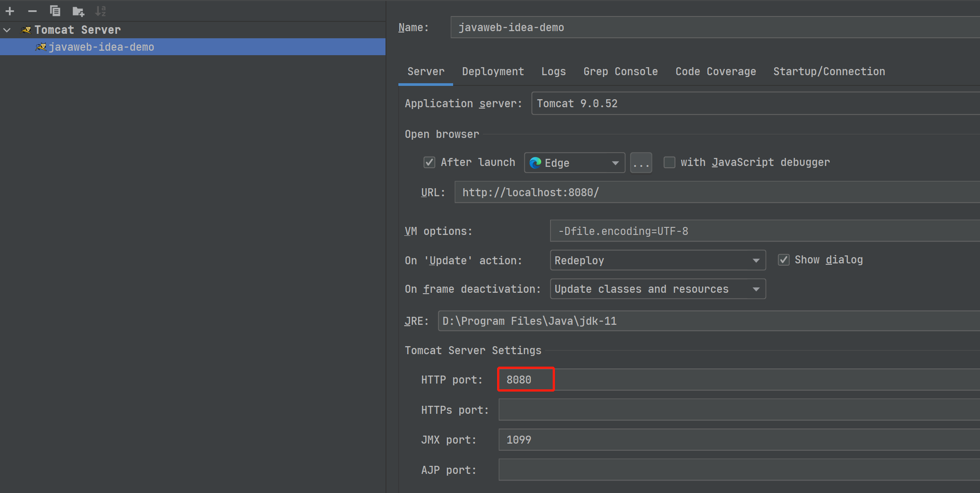Click the Edge browser logo icon
This screenshot has width=980, height=493.
point(535,163)
